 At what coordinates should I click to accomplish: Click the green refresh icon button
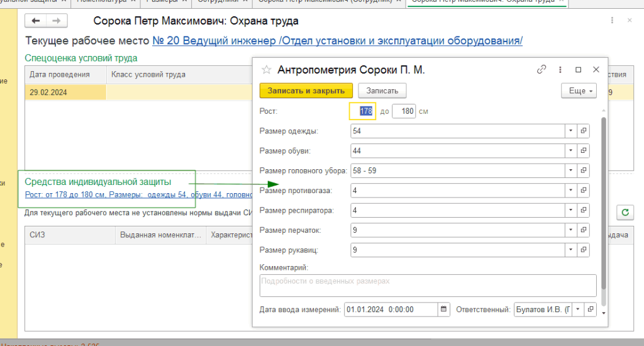tap(625, 212)
